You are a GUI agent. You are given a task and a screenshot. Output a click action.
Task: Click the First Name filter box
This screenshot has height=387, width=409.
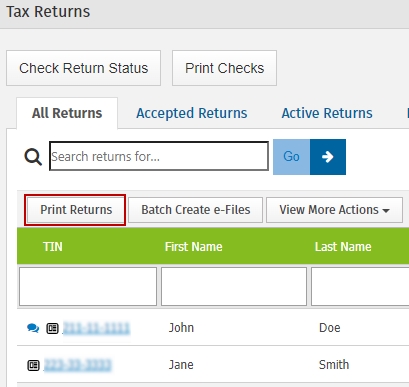point(234,286)
